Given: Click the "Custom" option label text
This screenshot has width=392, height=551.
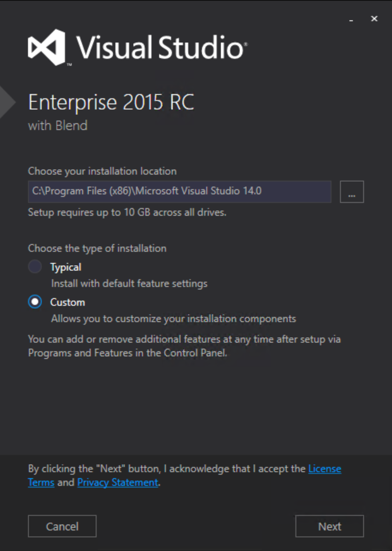Looking at the screenshot, I should click(x=67, y=302).
